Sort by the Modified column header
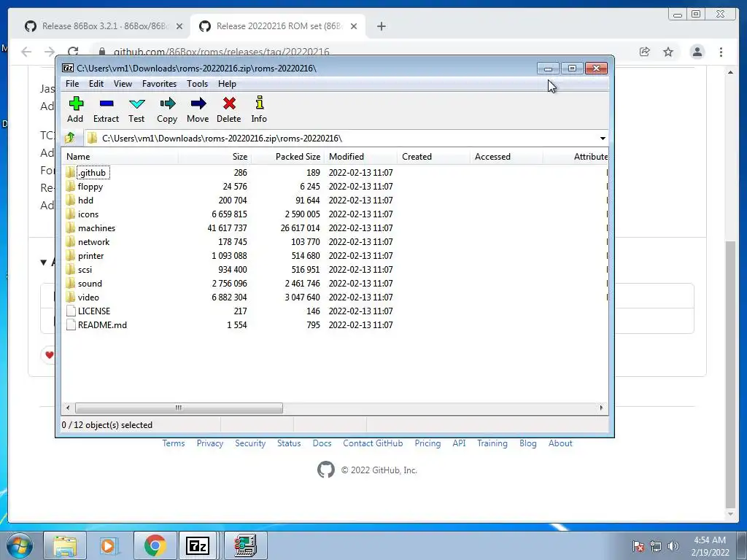747x560 pixels. (360, 157)
